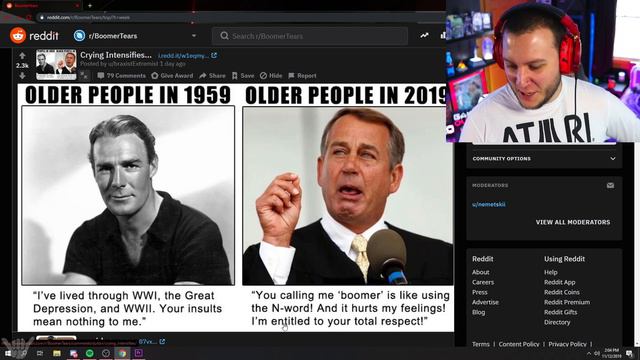Downvote the Crying Intensifies post
Viewport: 640px width, 360px height.
point(22,76)
